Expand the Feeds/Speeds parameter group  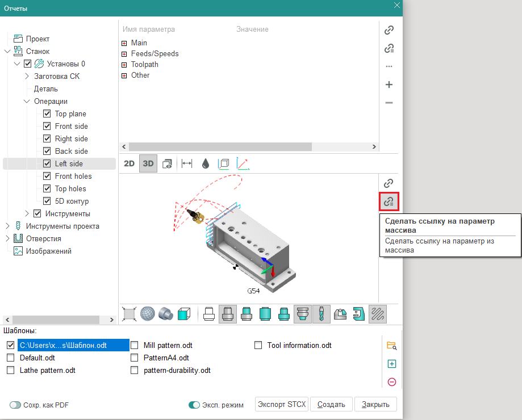(x=124, y=54)
